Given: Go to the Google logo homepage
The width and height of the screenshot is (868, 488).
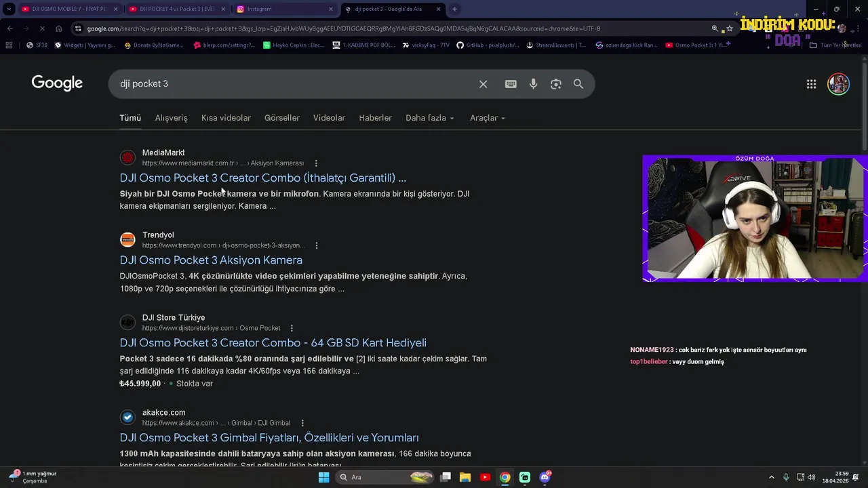Looking at the screenshot, I should point(57,83).
